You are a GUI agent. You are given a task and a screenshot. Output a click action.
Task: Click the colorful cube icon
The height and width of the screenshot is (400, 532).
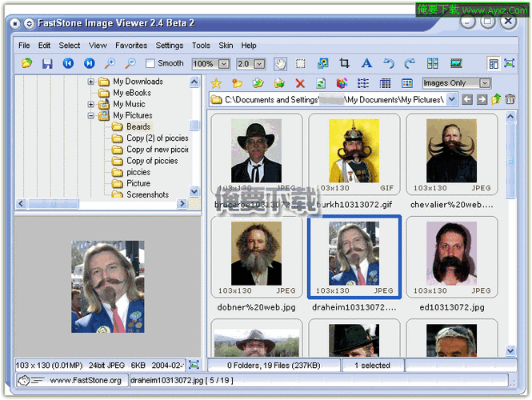pos(342,83)
